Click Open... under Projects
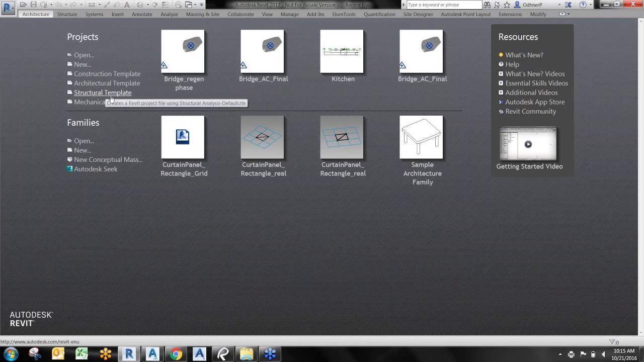644x362 pixels. coord(84,55)
